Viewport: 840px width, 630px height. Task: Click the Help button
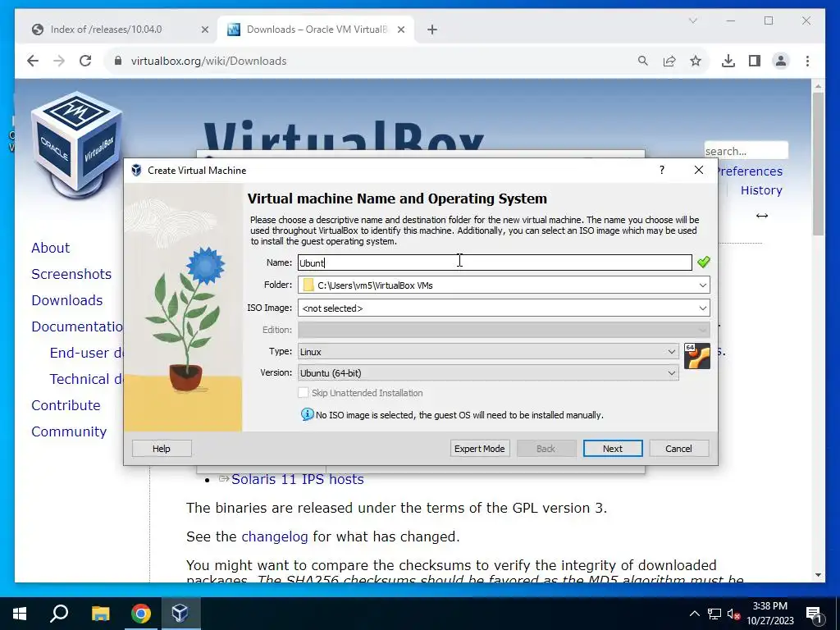162,449
